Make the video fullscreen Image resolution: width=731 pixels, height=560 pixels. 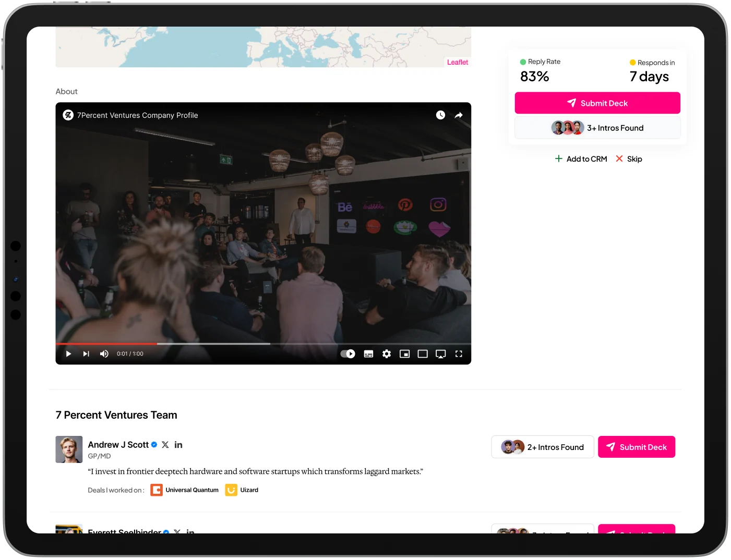coord(459,354)
